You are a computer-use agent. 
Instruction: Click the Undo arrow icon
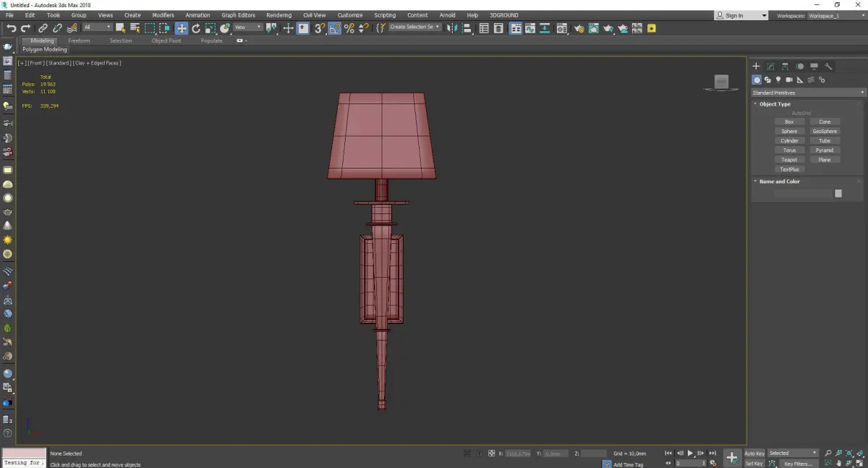[x=12, y=28]
